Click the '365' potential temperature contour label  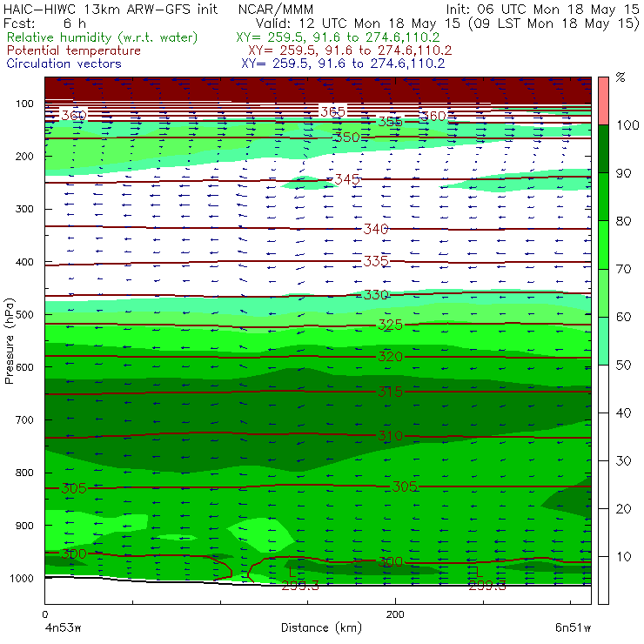pyautogui.click(x=332, y=111)
